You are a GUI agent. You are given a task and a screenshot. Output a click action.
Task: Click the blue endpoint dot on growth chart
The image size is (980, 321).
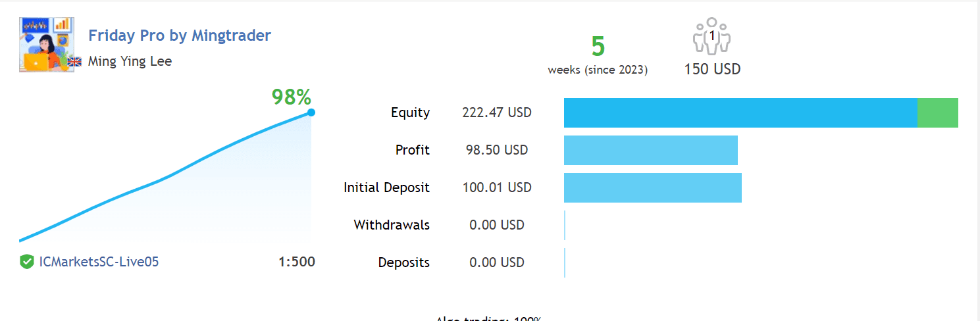[311, 112]
